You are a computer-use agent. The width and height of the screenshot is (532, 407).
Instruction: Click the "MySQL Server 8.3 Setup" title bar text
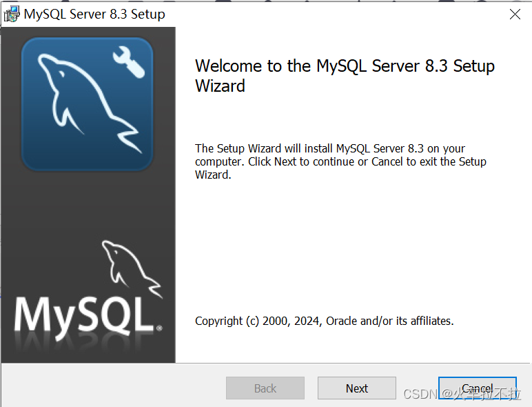(94, 14)
